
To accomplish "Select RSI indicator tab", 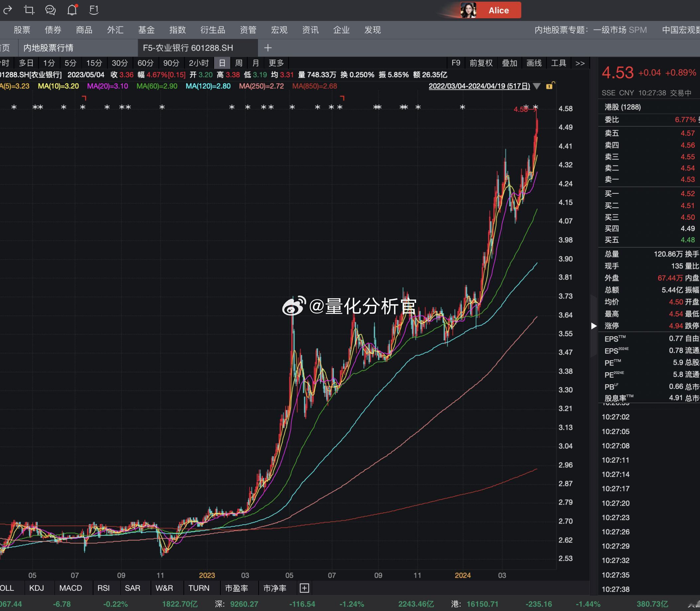I will tap(104, 588).
